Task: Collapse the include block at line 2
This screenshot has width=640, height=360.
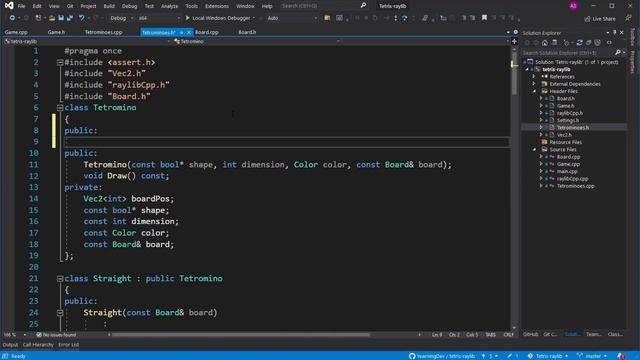Action: [60, 62]
